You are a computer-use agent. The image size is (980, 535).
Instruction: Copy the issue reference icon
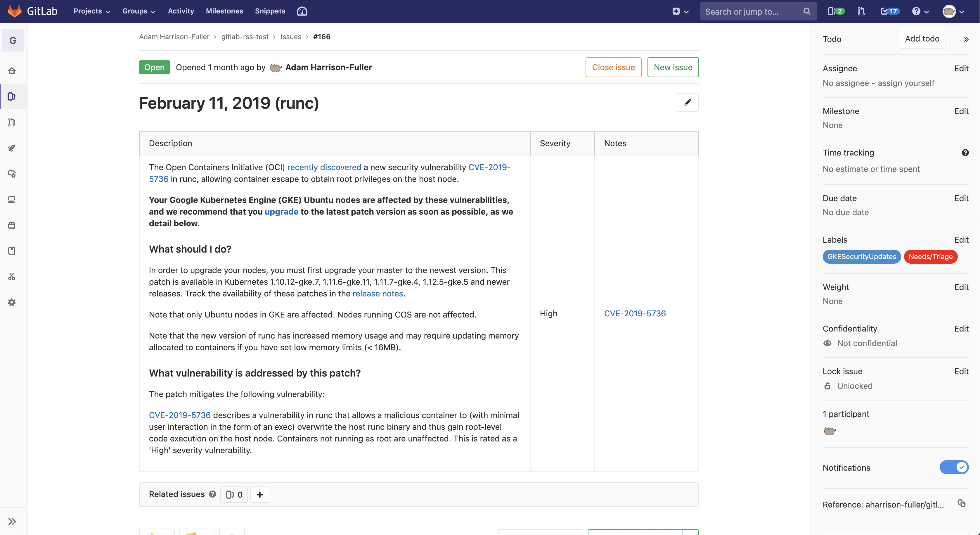coord(961,503)
